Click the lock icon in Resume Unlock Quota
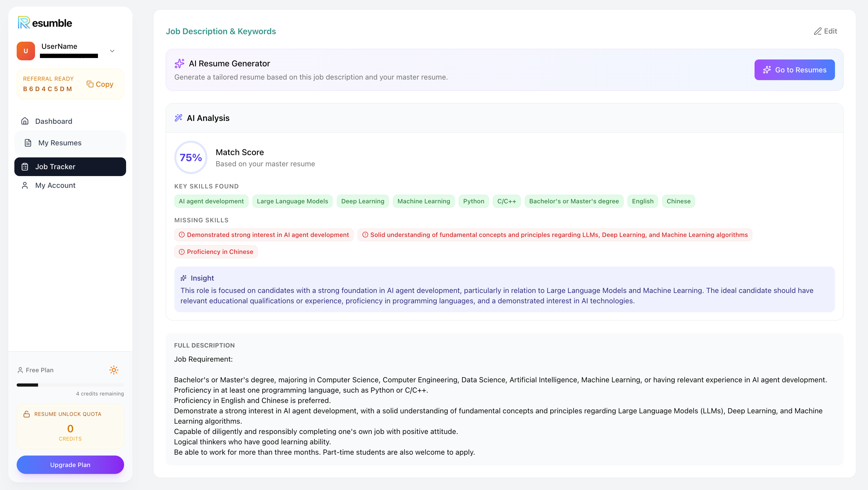Viewport: 868px width, 490px height. click(27, 414)
